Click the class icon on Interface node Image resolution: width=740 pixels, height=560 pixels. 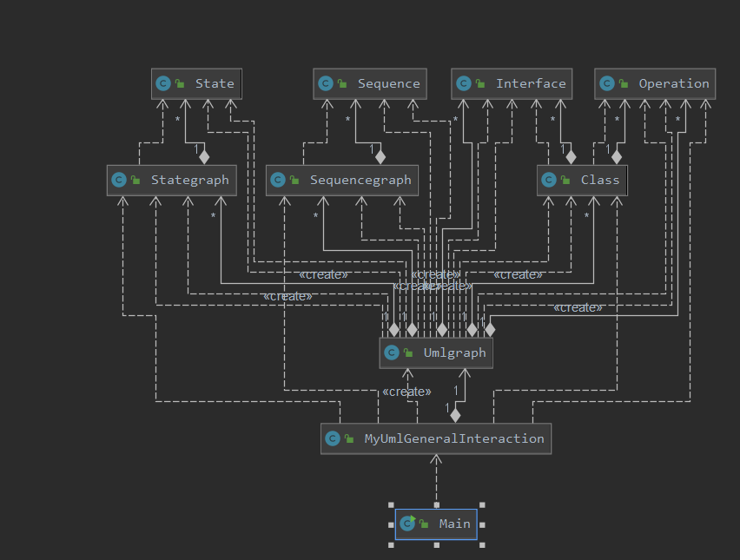(464, 84)
